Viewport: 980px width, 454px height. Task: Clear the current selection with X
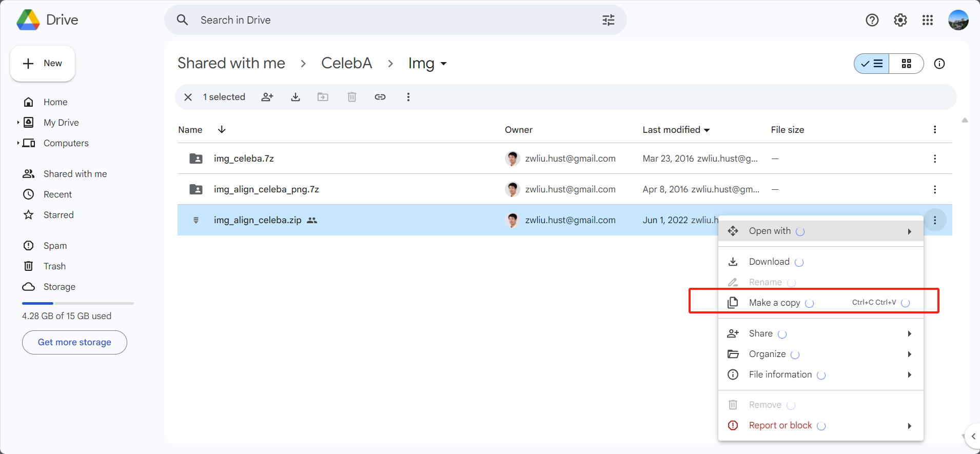point(188,97)
